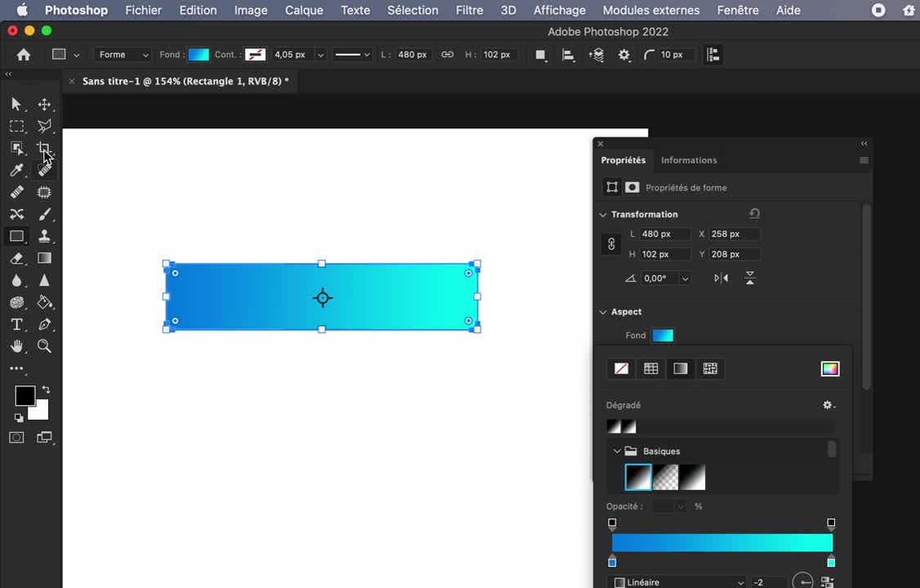Select the Crop tool
The width and height of the screenshot is (920, 588).
point(44,149)
